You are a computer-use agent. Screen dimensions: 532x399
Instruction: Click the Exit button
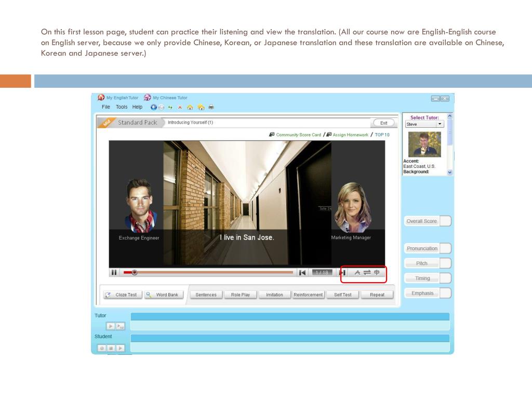(x=384, y=123)
